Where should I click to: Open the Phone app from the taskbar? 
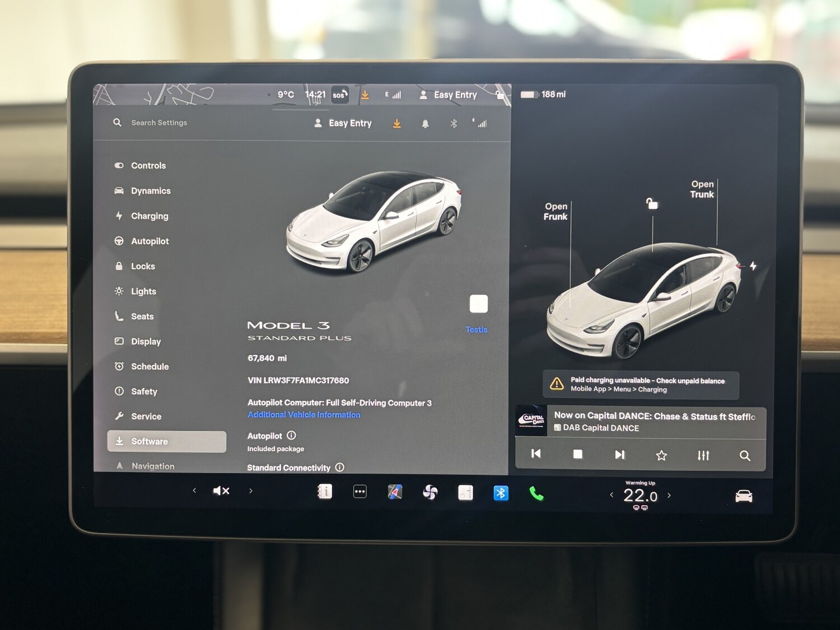click(x=536, y=493)
